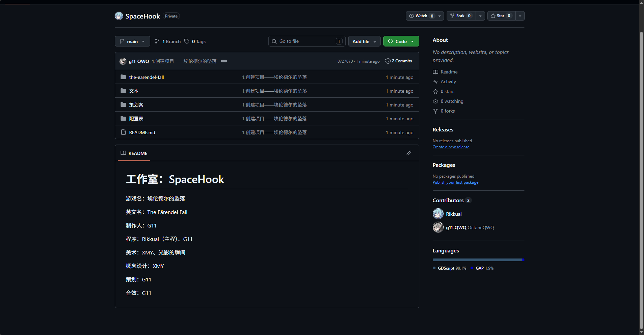Screen dimensions: 644x335
Task: Click Create a new release link
Action: (x=451, y=147)
